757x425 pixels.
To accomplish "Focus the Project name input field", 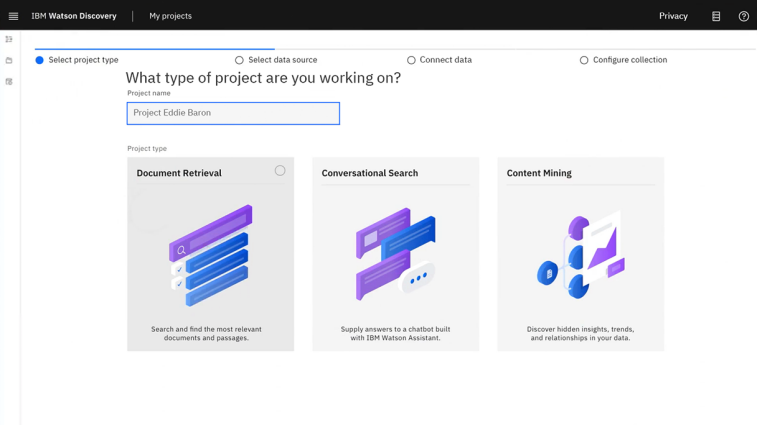I will tap(233, 113).
